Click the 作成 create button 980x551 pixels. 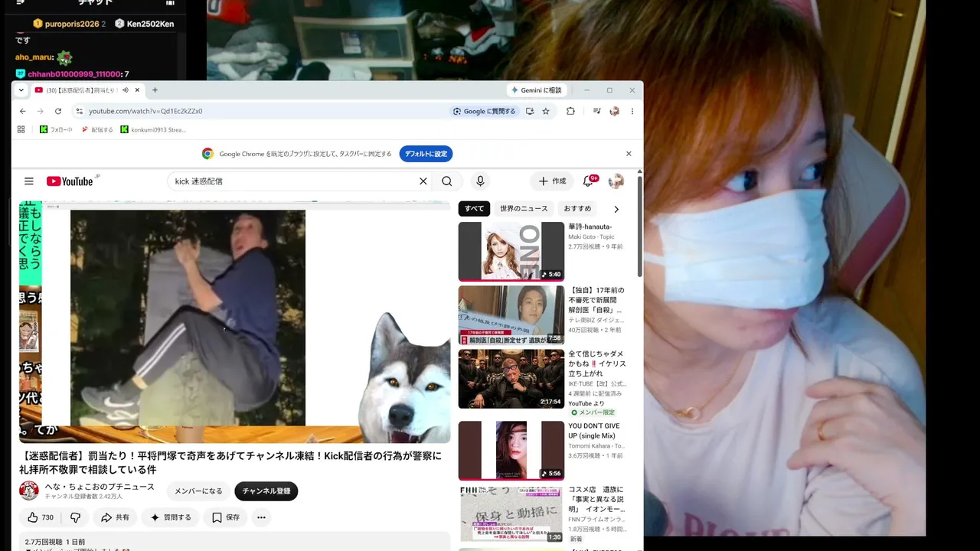(552, 181)
